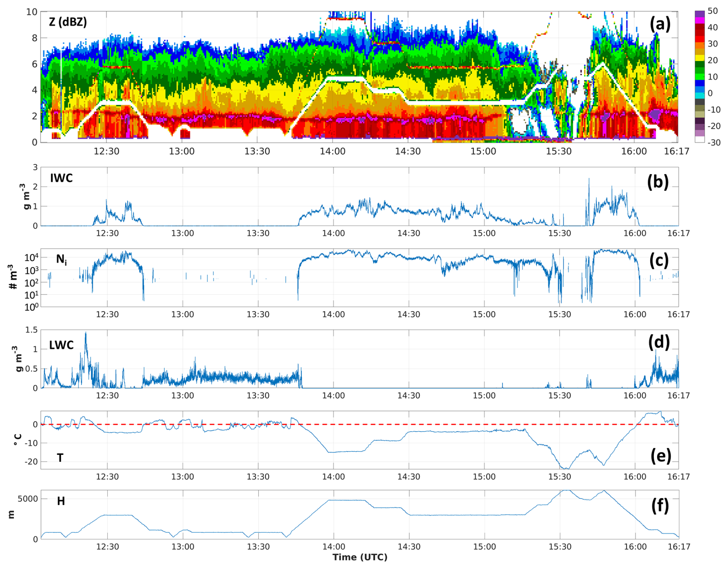Click the bright yellow colorbar segment near 20
This screenshot has width=728, height=569.
click(700, 58)
